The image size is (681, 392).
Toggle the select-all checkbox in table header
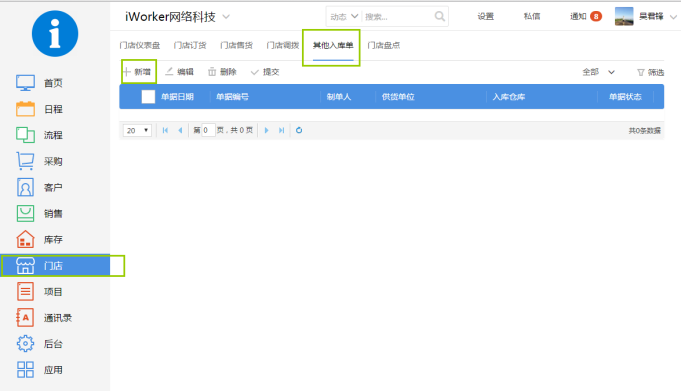(148, 97)
